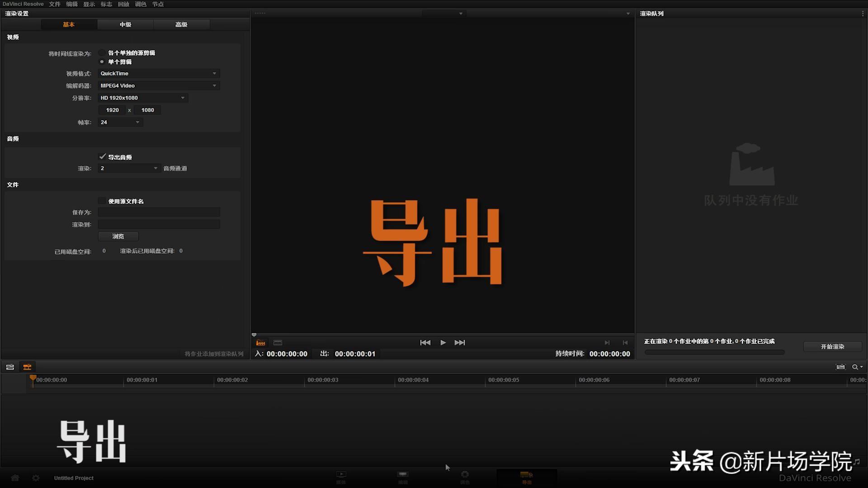Click the width 1920 resolution field
The image size is (868, 488).
click(x=112, y=110)
